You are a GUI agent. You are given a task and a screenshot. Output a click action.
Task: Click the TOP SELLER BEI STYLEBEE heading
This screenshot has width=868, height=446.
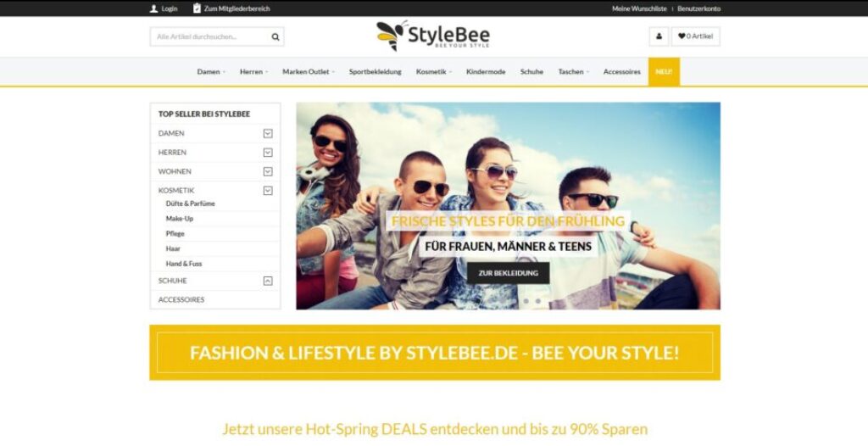point(203,114)
